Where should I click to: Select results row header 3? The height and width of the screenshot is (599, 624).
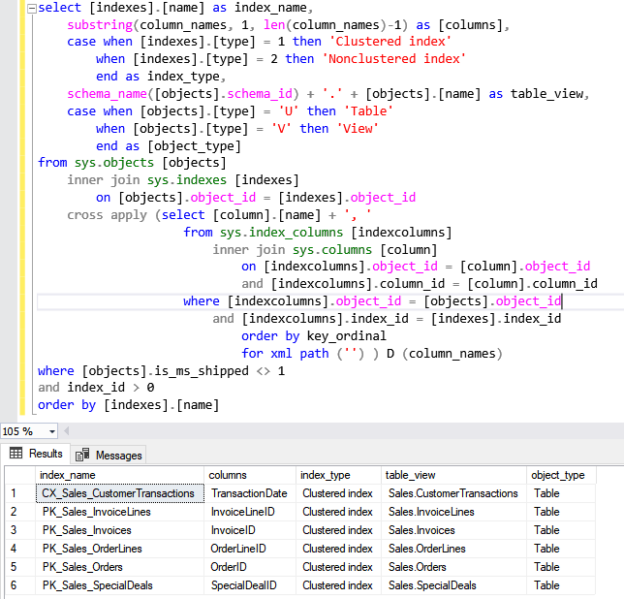[20, 530]
